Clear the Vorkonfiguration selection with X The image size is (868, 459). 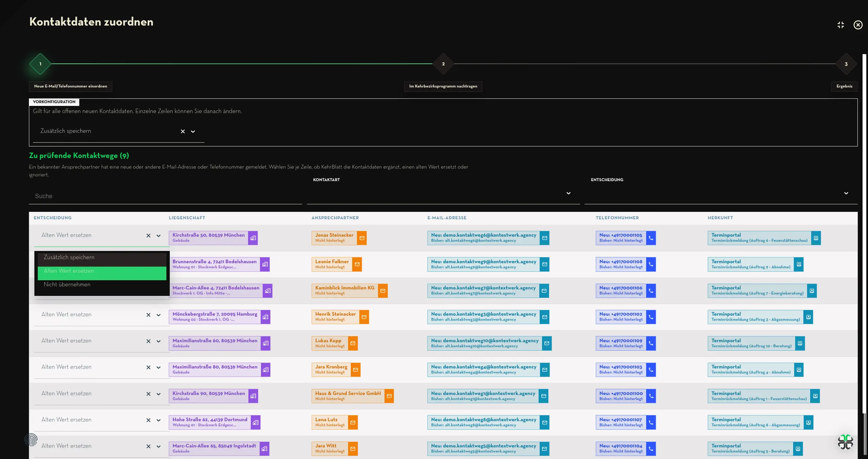pos(183,131)
